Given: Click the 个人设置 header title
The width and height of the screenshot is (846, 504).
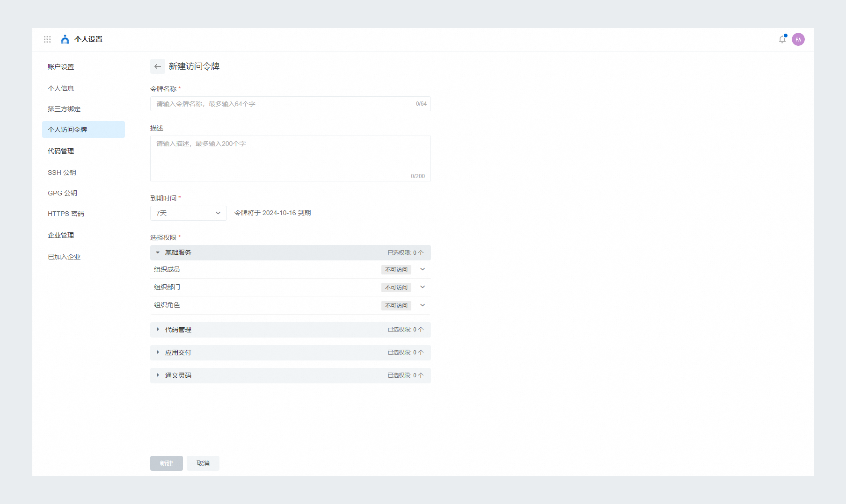Looking at the screenshot, I should pos(88,39).
